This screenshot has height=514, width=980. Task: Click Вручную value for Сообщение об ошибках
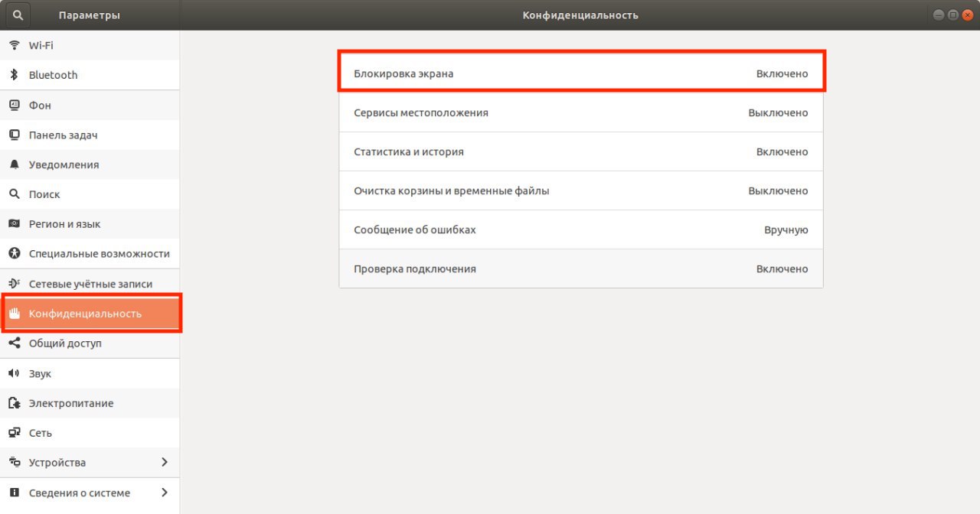[786, 229]
